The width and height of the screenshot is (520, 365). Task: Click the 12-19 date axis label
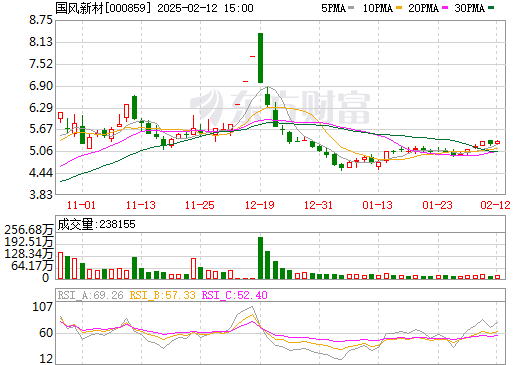coord(260,205)
